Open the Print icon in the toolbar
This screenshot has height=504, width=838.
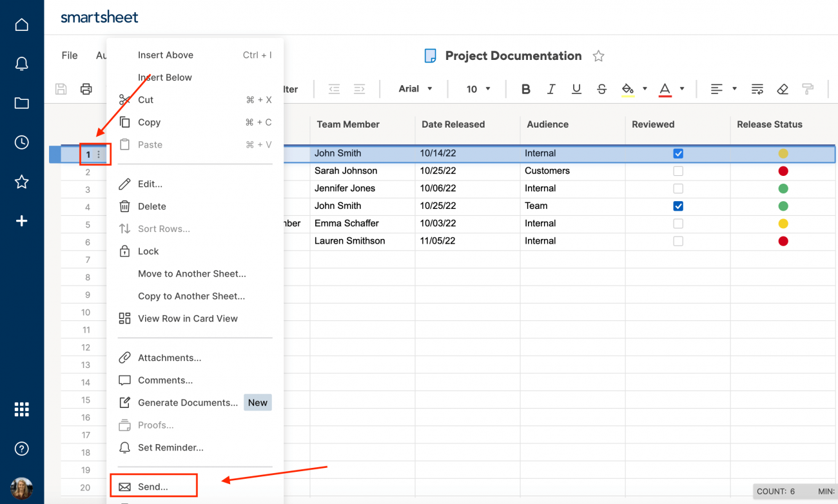(x=86, y=89)
